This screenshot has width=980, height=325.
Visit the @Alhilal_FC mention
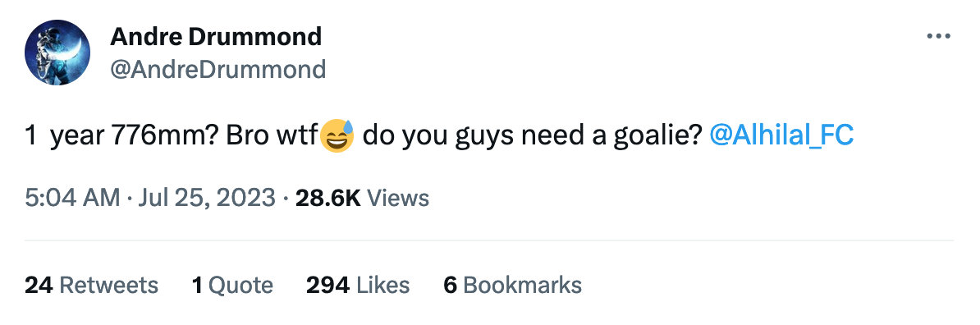[x=781, y=136]
